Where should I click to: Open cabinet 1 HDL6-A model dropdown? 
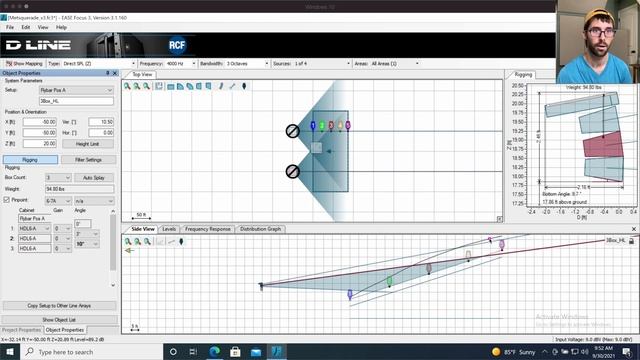click(35, 229)
